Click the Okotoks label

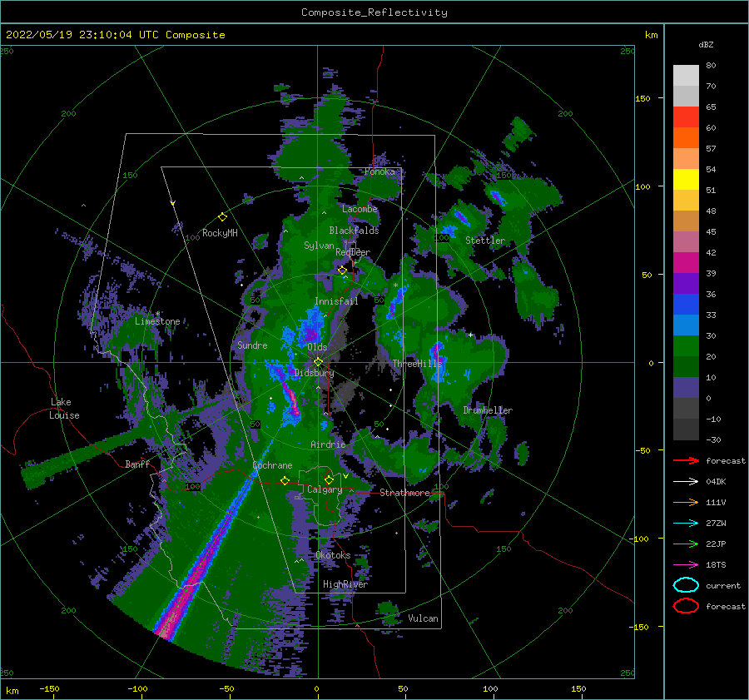click(333, 555)
